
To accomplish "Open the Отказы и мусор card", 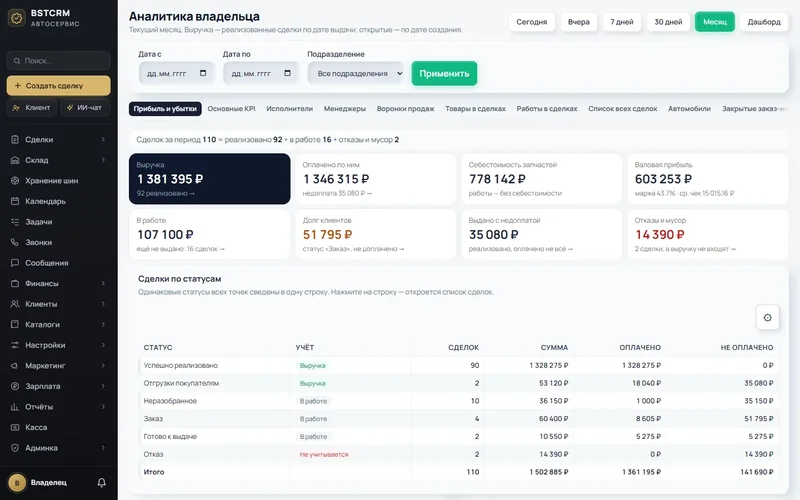I will 708,234.
